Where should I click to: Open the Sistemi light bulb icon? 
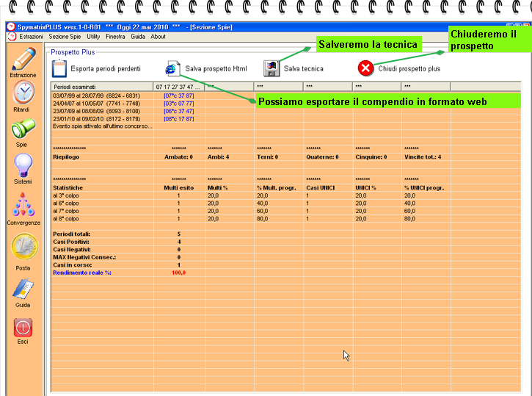click(23, 165)
